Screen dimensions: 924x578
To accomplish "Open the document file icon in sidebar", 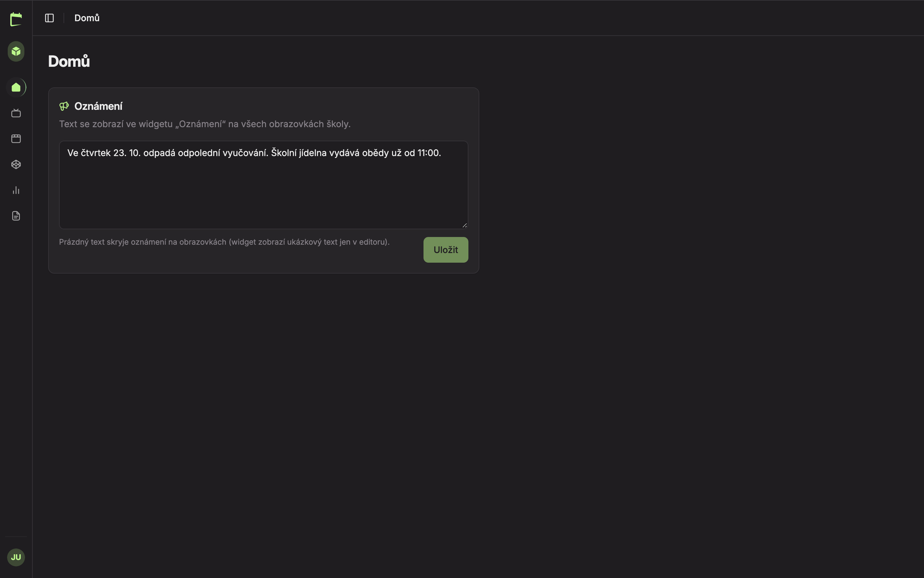I will tap(16, 216).
